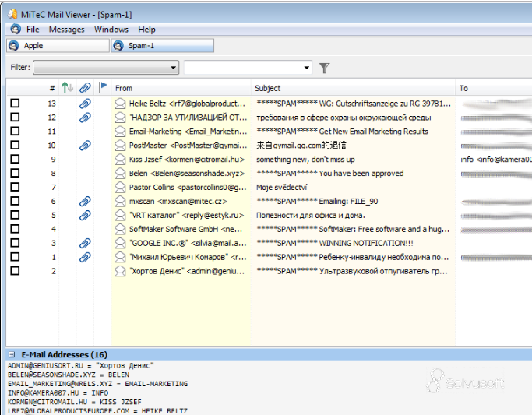
Task: Check the box for message 8
Action: tap(15, 173)
